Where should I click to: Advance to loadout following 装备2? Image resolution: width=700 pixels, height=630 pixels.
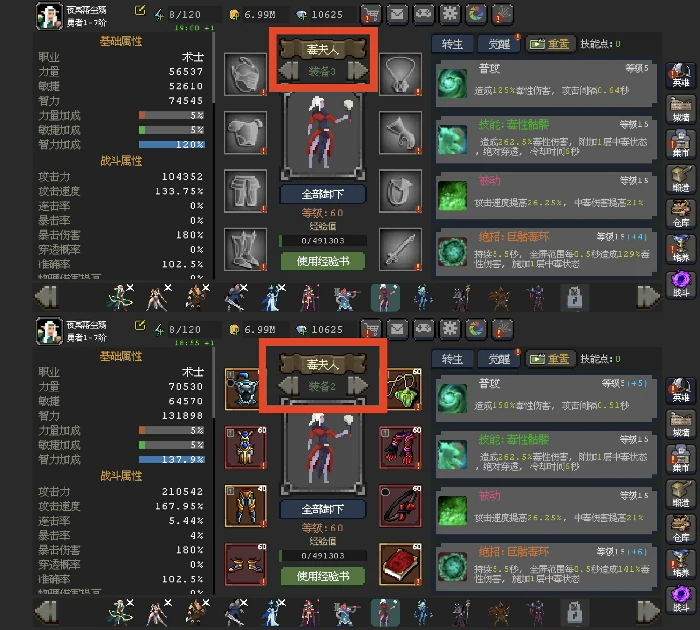(358, 386)
